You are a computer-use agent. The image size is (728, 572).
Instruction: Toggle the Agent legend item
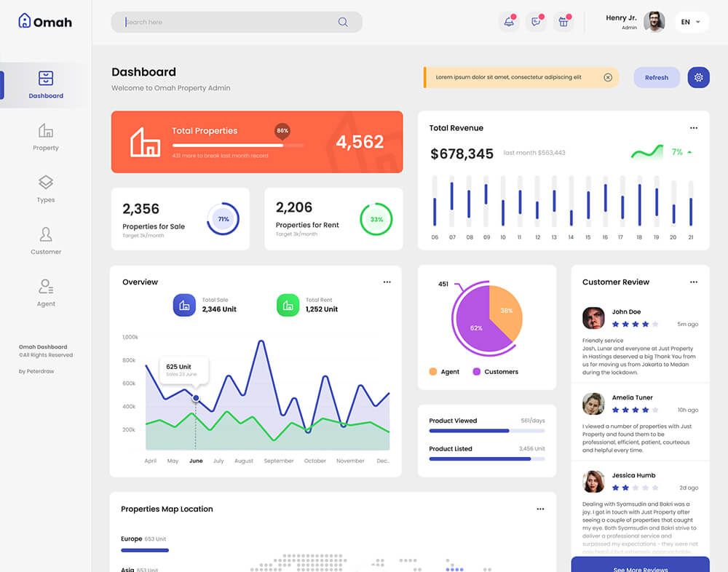click(x=444, y=372)
